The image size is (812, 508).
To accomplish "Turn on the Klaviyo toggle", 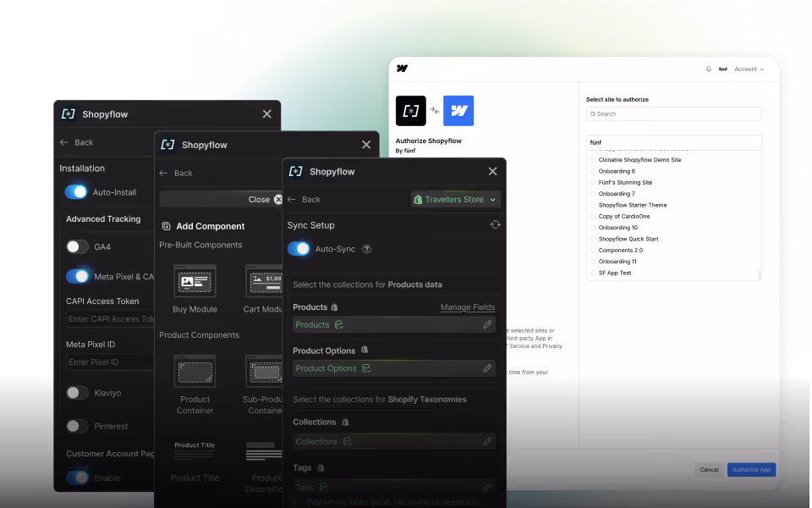I will coord(77,393).
